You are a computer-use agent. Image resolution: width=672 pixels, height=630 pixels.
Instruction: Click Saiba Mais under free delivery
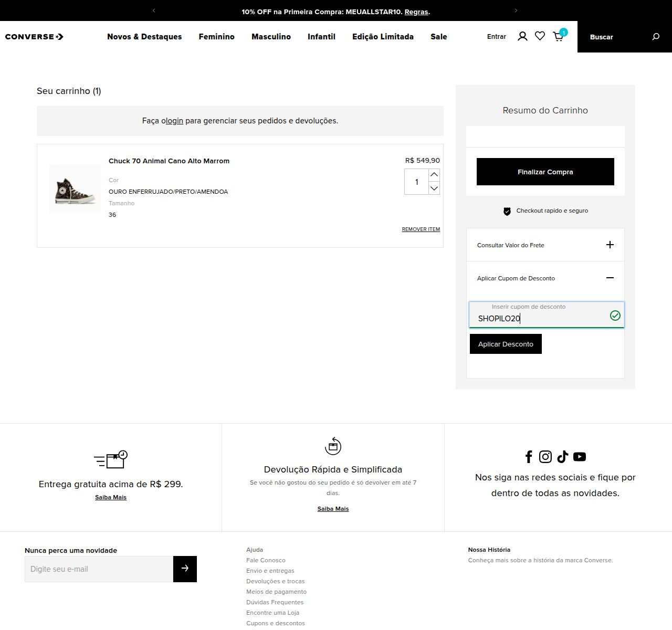click(x=111, y=497)
